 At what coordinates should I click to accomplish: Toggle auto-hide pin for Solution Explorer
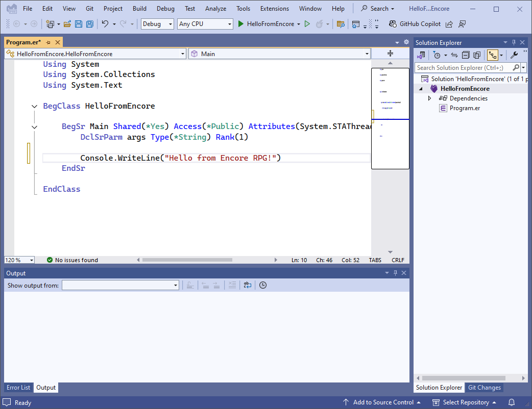click(514, 42)
